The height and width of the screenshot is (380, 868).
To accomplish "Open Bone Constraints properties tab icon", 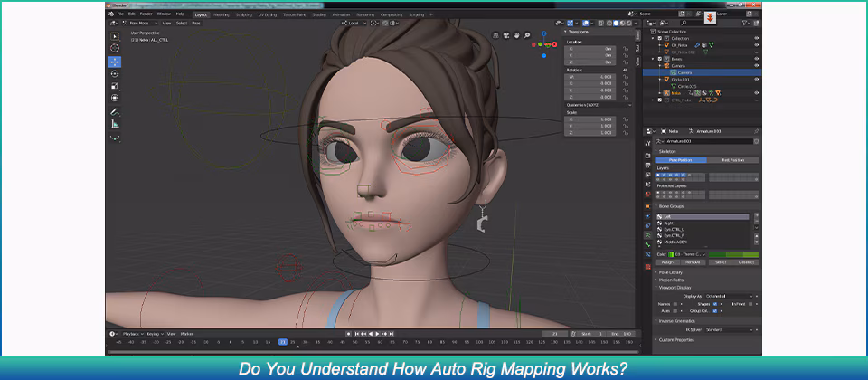I will 647,254.
